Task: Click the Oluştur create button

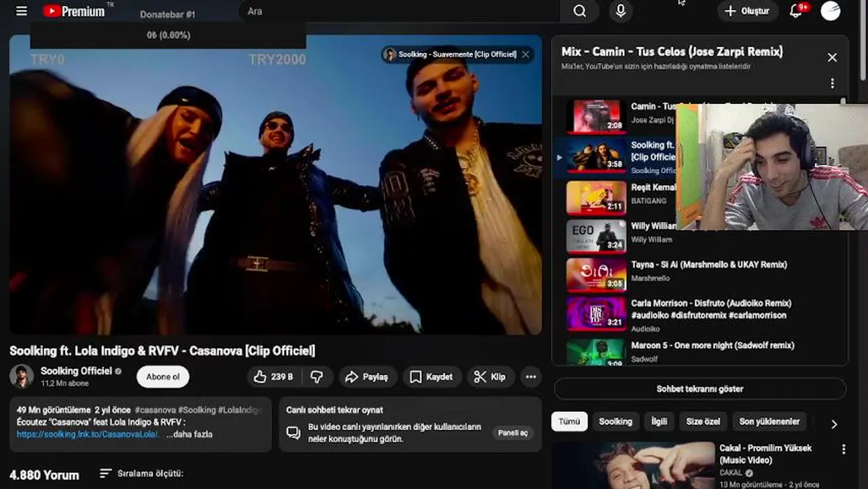Action: pyautogui.click(x=747, y=11)
